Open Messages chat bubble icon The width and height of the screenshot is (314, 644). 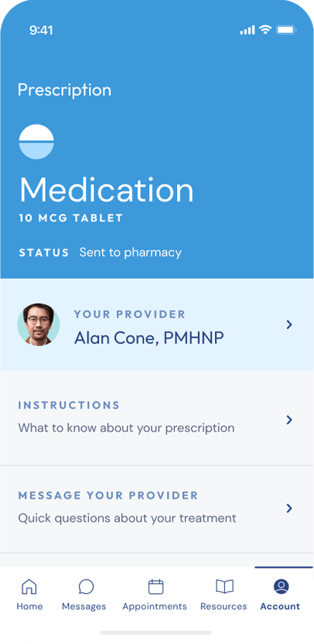point(86,587)
